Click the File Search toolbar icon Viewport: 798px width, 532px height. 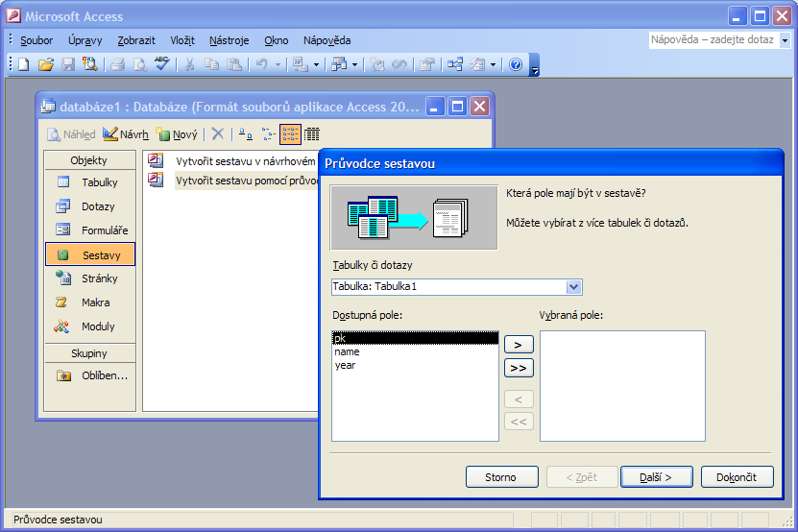90,64
